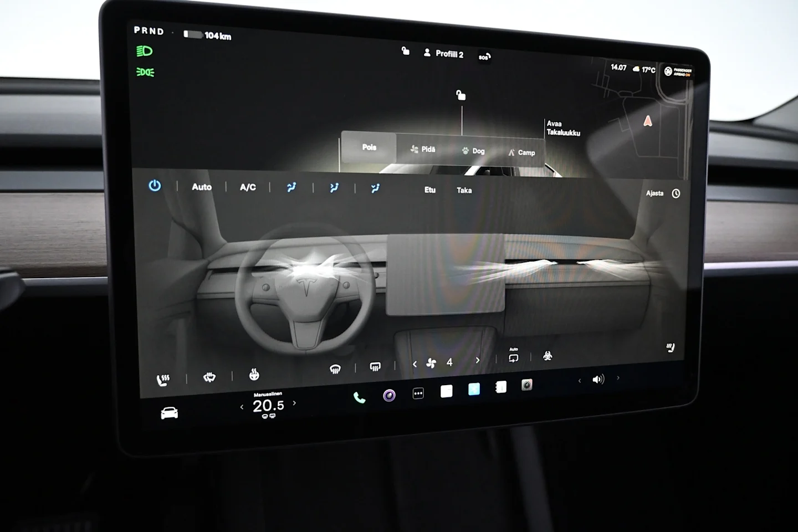Open the purple camera app
Screen dimensions: 798x532
(x=389, y=395)
